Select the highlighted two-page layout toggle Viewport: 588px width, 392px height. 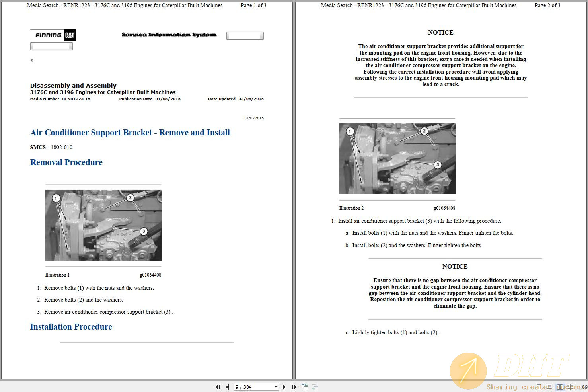pyautogui.click(x=560, y=387)
